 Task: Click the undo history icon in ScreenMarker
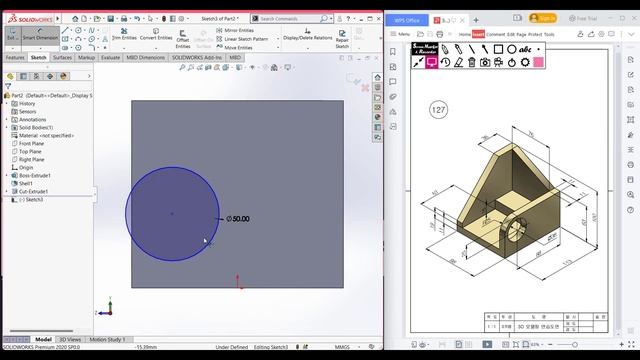point(445,62)
